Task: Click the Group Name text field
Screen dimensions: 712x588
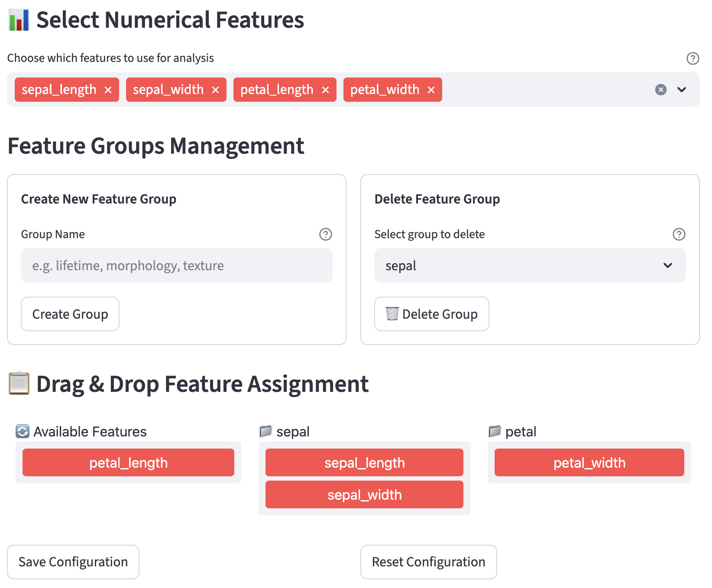Action: tap(177, 265)
